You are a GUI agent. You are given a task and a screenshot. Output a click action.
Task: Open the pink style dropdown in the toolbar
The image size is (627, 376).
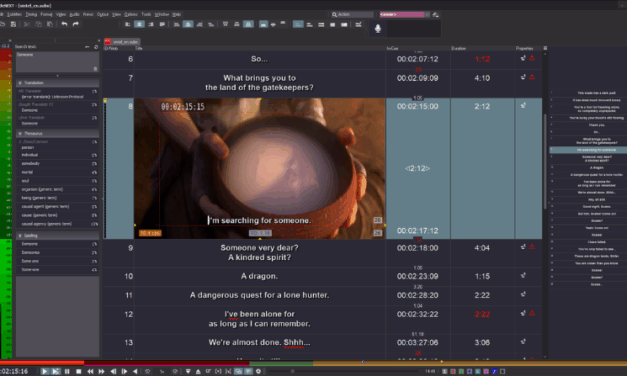pyautogui.click(x=404, y=14)
